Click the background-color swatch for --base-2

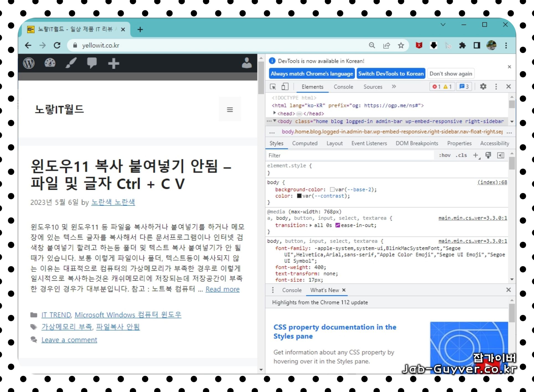[x=332, y=190]
